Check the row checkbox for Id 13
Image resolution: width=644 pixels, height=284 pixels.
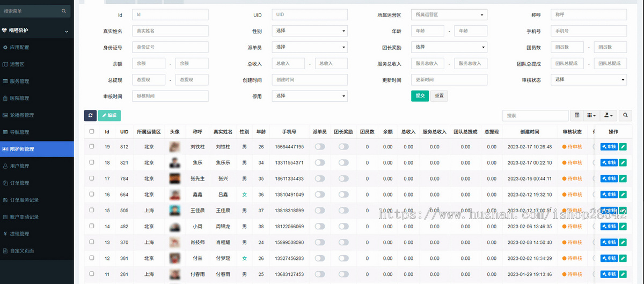click(x=92, y=243)
